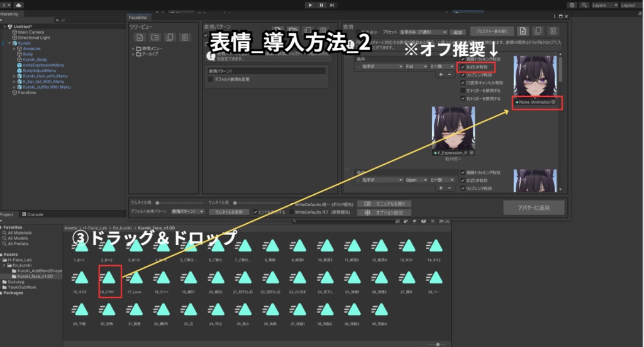The image size is (644, 347).
Task: Switch to the FaceEmo tab
Action: click(138, 17)
